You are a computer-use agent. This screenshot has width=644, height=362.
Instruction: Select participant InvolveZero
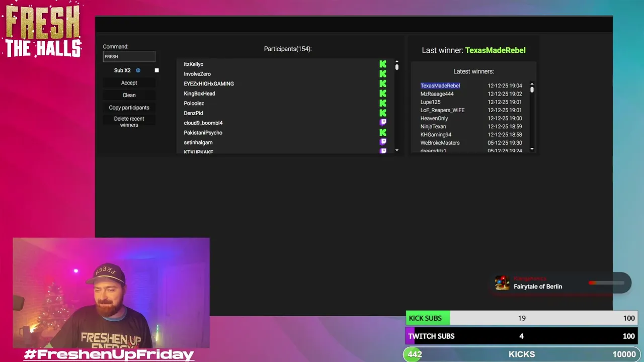[x=197, y=74]
